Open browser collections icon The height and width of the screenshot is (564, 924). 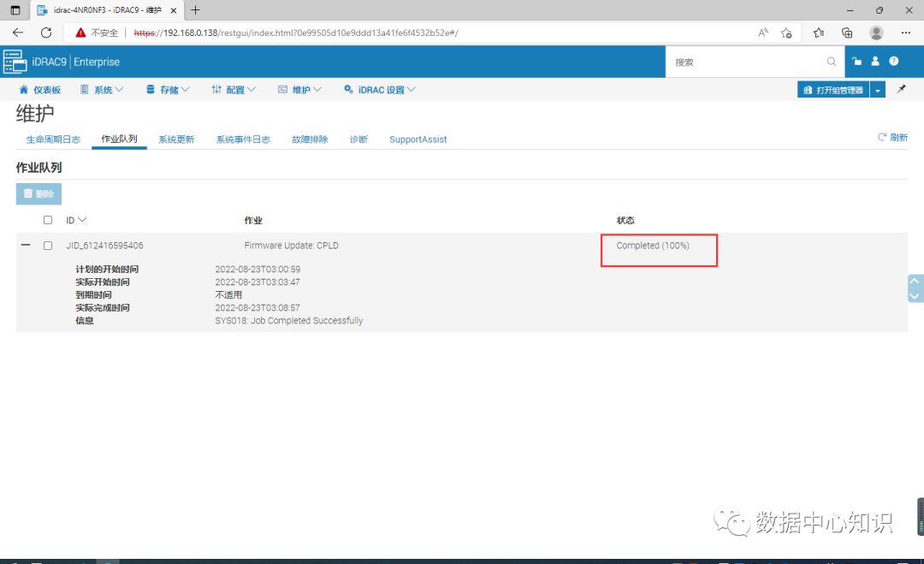847,33
